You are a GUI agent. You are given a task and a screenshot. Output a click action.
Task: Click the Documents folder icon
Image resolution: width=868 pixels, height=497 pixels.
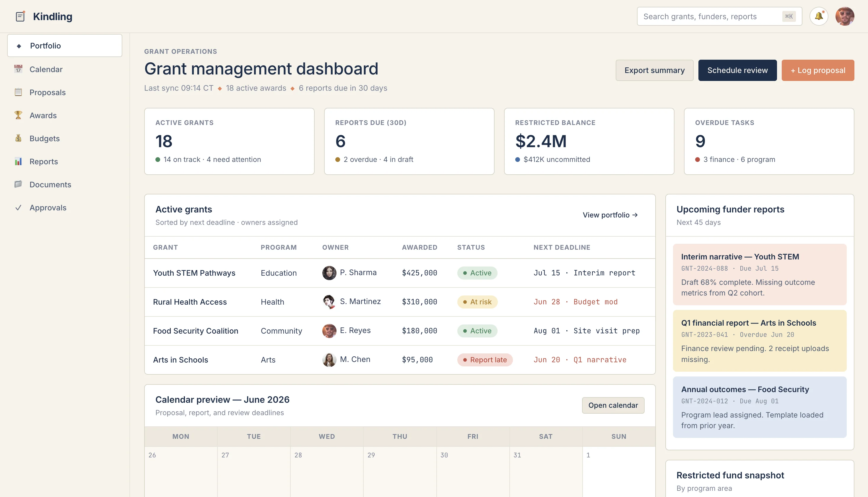point(18,184)
